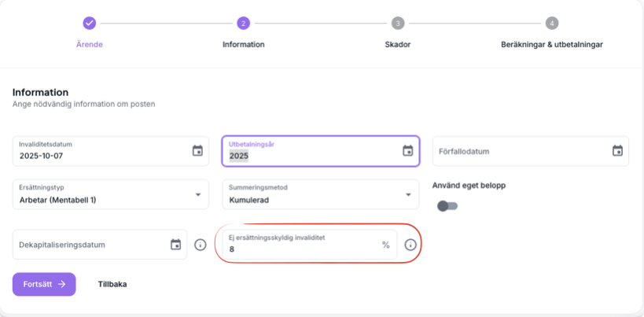This screenshot has width=644, height=317.
Task: Open the Förfallodatum calendar icon
Action: tap(617, 150)
